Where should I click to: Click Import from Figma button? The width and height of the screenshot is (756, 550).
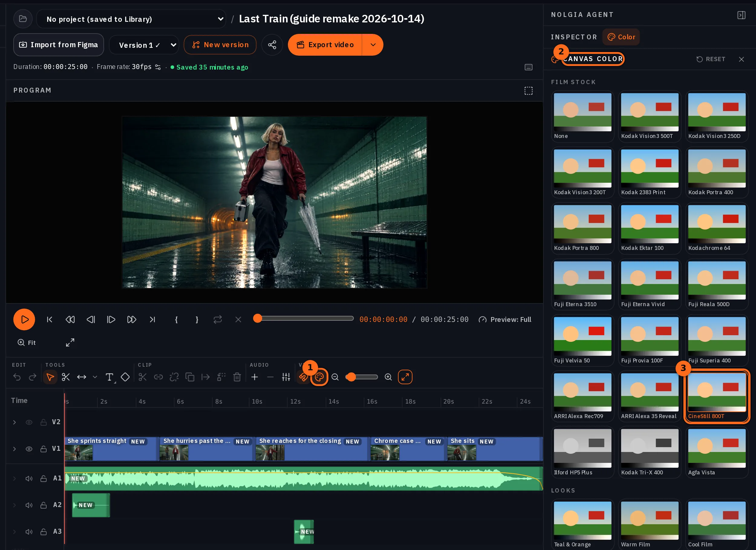tap(59, 45)
